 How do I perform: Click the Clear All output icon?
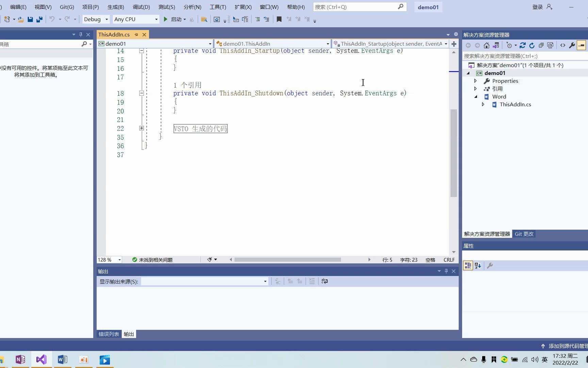(312, 281)
